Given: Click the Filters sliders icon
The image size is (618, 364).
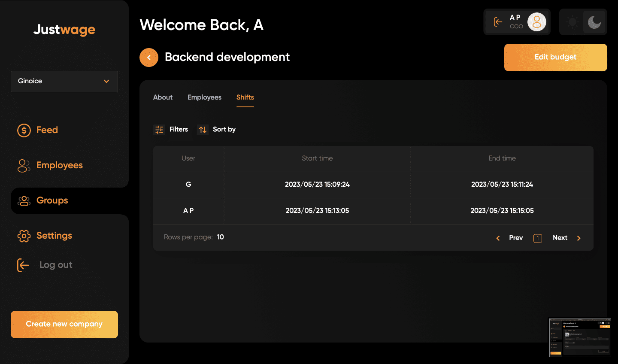Looking at the screenshot, I should click(x=159, y=130).
